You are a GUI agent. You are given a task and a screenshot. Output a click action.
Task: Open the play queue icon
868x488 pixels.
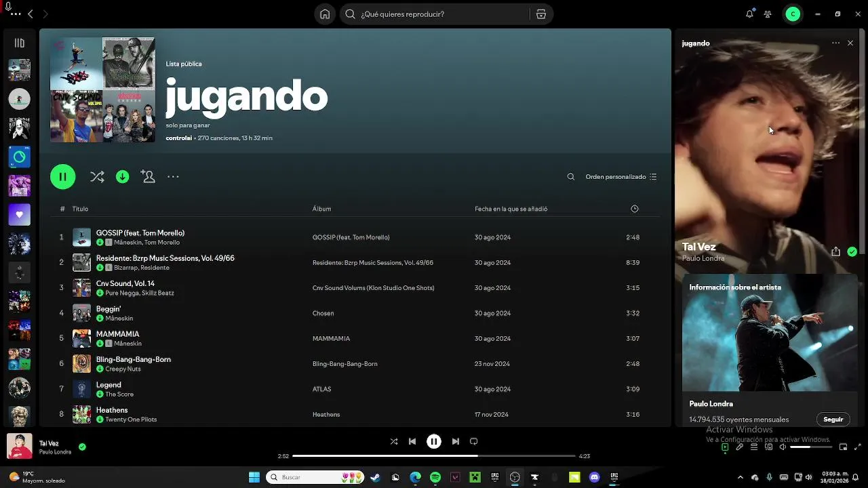point(754,447)
